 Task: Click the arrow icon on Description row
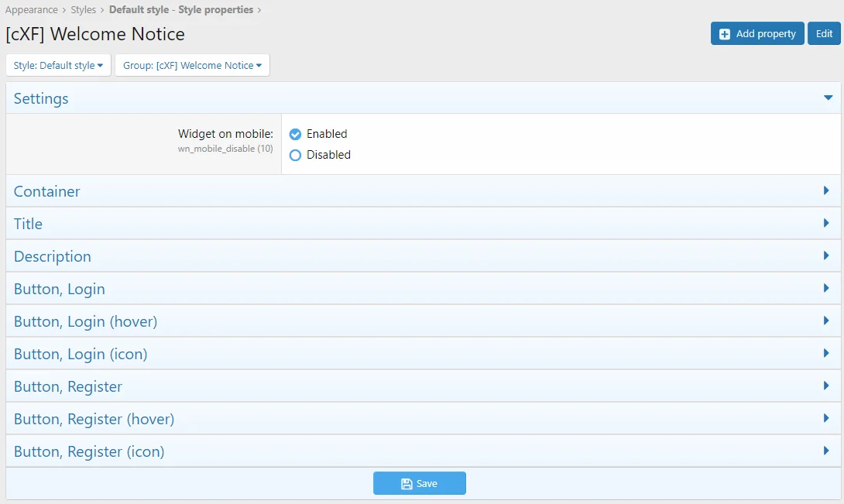pyautogui.click(x=827, y=255)
